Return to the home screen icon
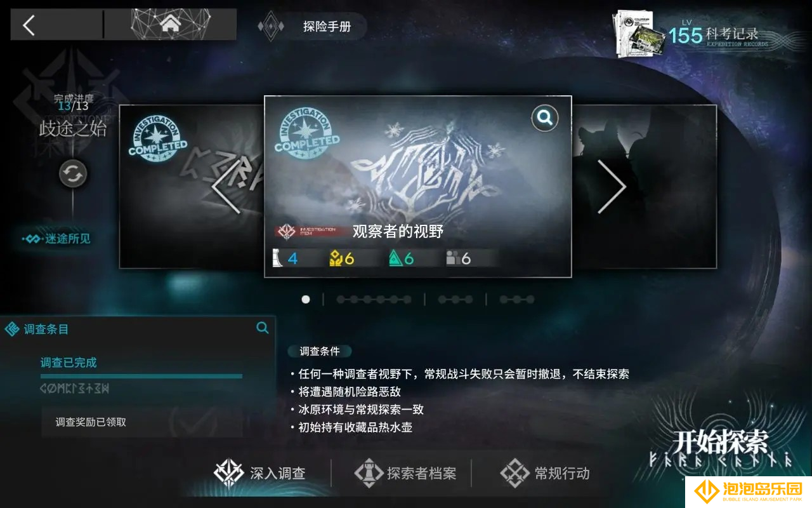Screen dimensions: 812x508 tap(170, 25)
